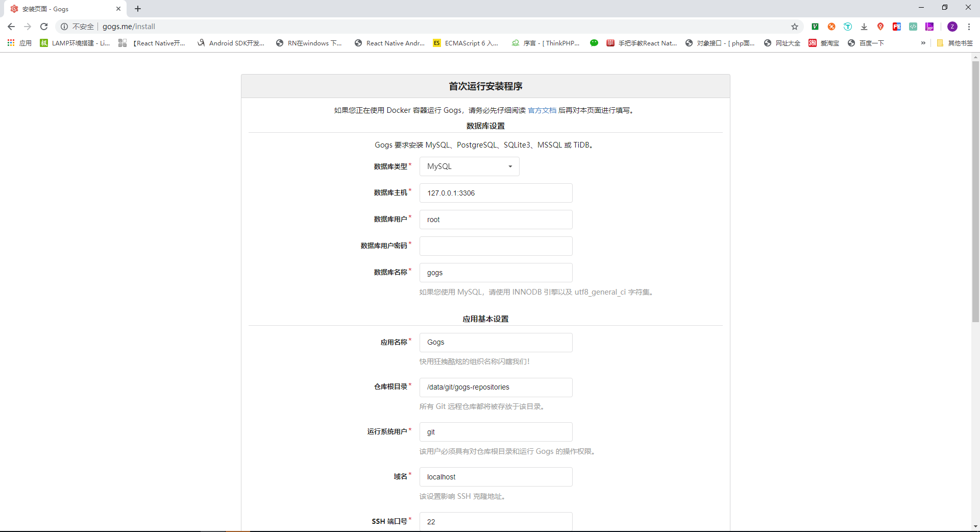Expand the 数据库类型 MySQL dropdown
980x532 pixels.
click(x=470, y=166)
